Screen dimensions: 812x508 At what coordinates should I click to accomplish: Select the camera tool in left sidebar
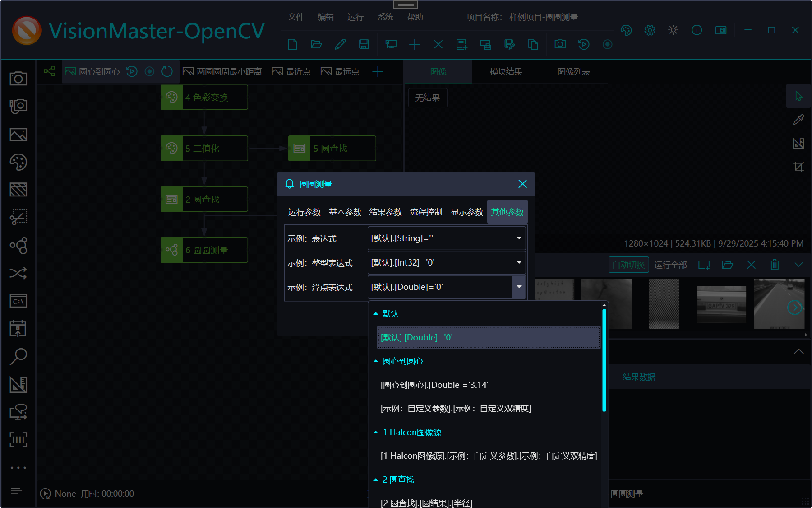click(18, 79)
